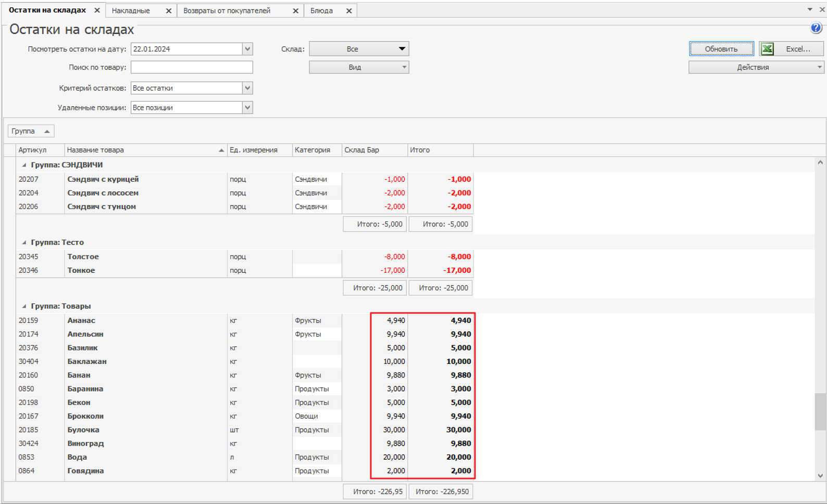Click the Обновить button

721,49
